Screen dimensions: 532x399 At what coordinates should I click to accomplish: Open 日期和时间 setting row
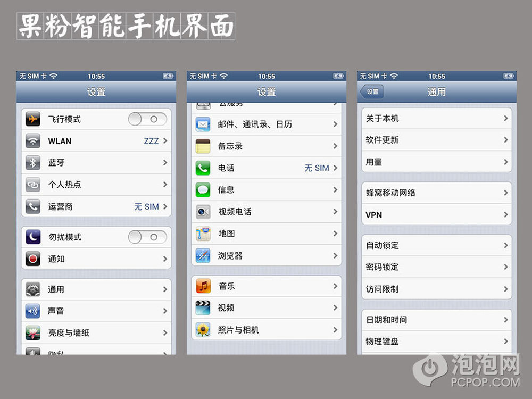[x=437, y=320]
